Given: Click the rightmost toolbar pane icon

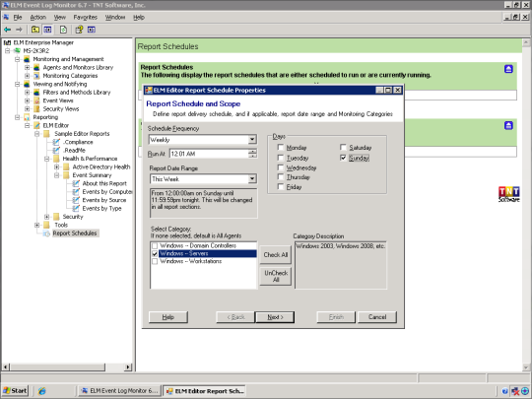Looking at the screenshot, I should [92, 30].
